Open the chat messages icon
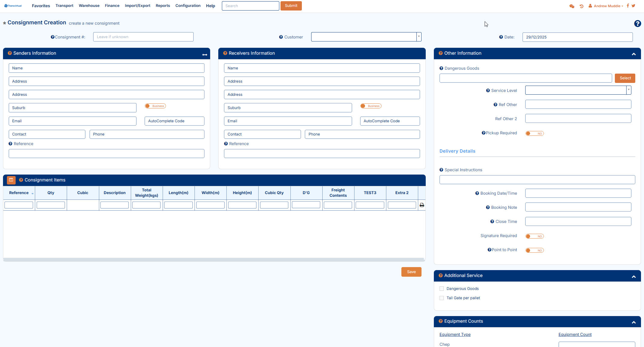The width and height of the screenshot is (644, 347). coord(572,6)
